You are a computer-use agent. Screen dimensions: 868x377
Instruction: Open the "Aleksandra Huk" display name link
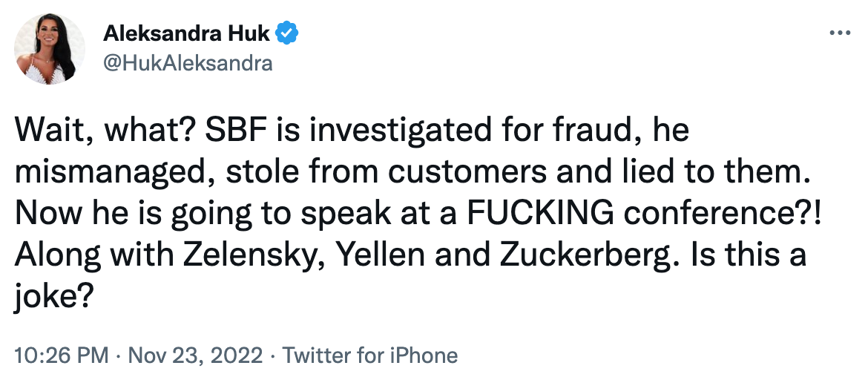[187, 33]
